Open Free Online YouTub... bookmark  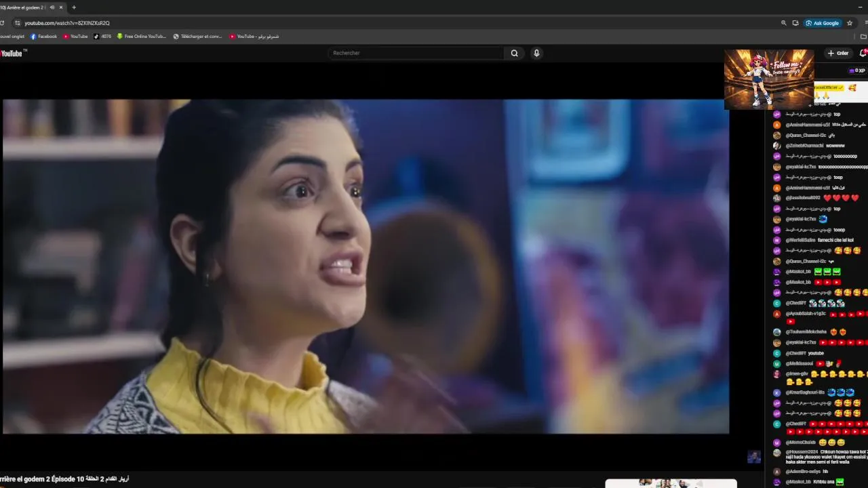click(141, 37)
